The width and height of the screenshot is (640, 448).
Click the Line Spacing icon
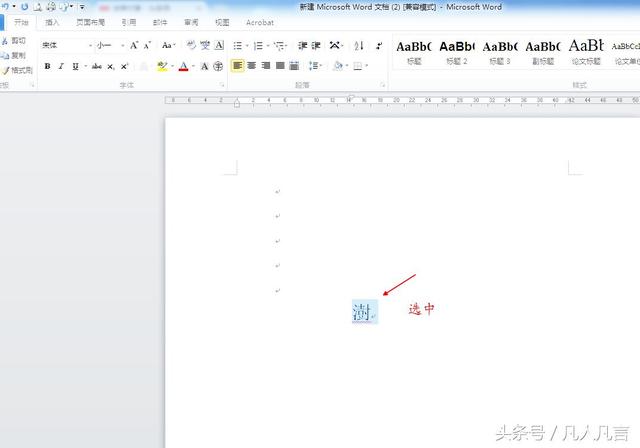tap(314, 66)
